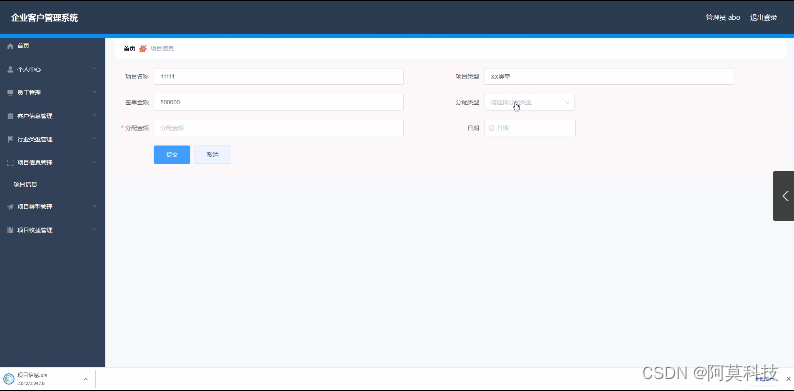Click the 企业客户管理系统 title
Viewport: 794px width, 391px height.
[x=45, y=18]
